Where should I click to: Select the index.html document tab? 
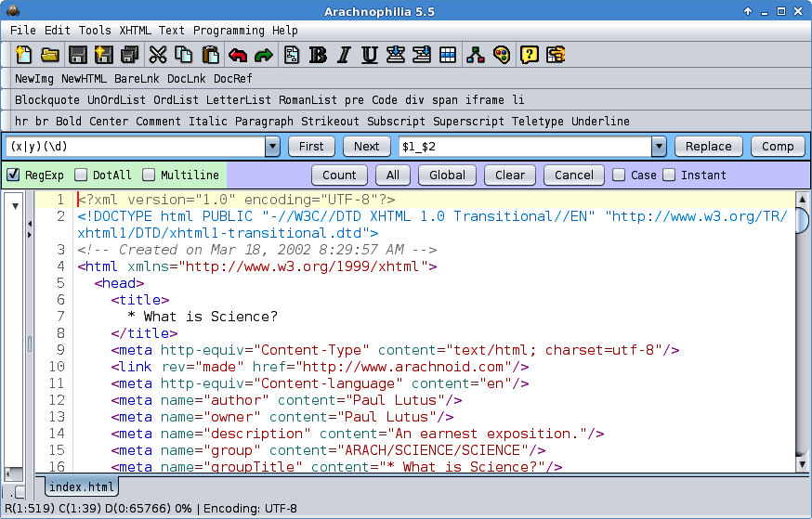[x=82, y=487]
